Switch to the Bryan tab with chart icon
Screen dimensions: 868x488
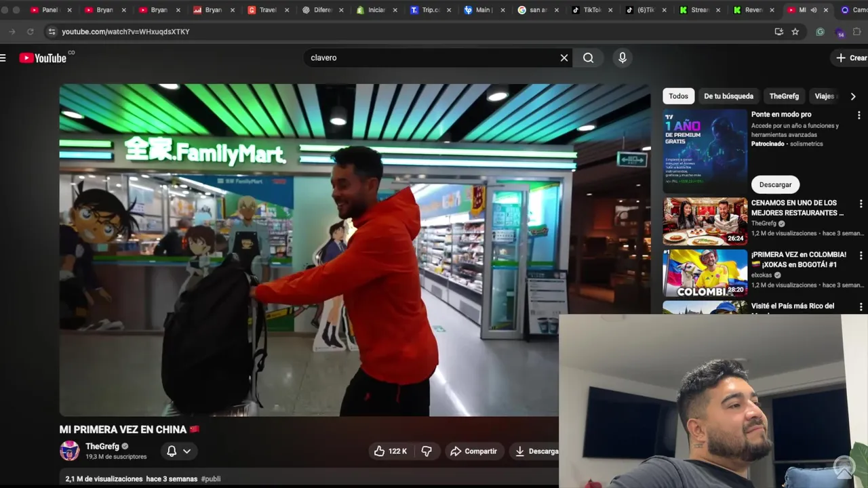click(214, 10)
